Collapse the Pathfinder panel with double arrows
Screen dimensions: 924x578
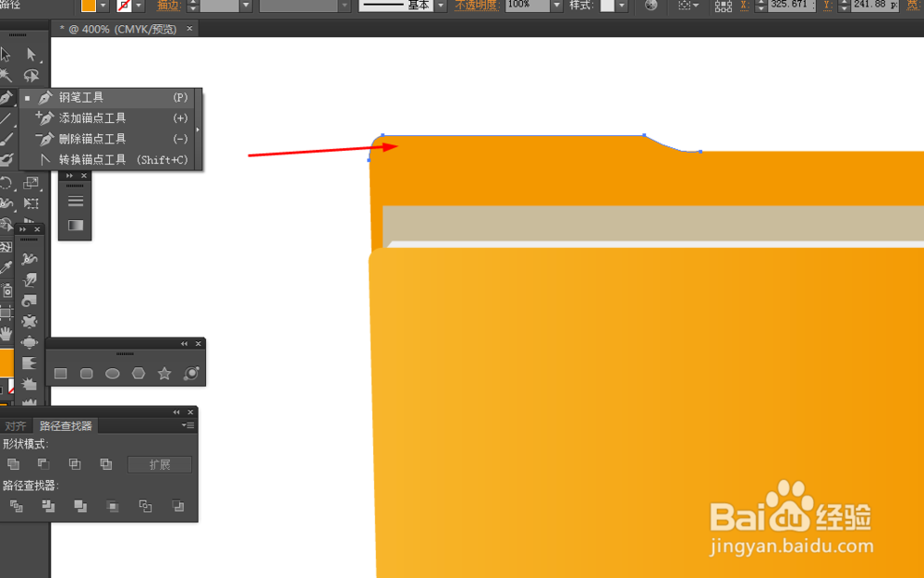coord(176,412)
